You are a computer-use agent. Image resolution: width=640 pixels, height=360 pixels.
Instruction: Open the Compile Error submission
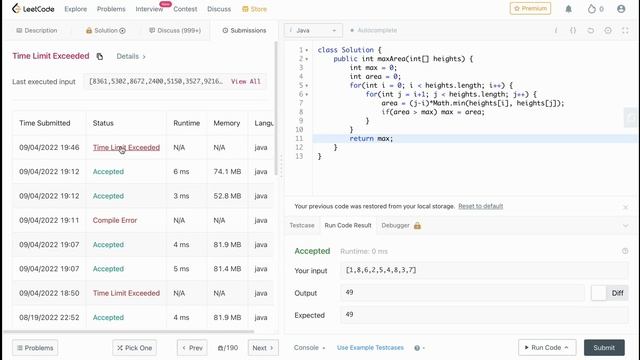pos(115,220)
